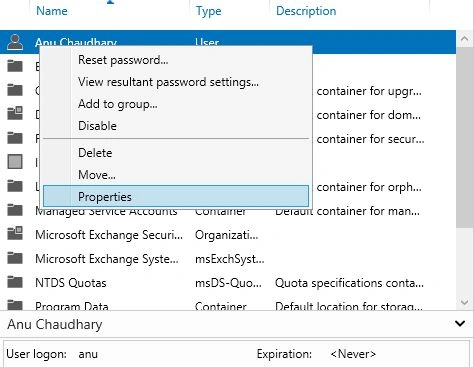
Task: Click description ending container for dom...
Action: [369, 115]
